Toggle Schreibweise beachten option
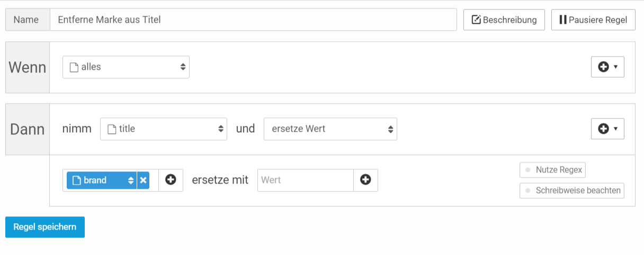This screenshot has height=255, width=644. click(x=572, y=190)
